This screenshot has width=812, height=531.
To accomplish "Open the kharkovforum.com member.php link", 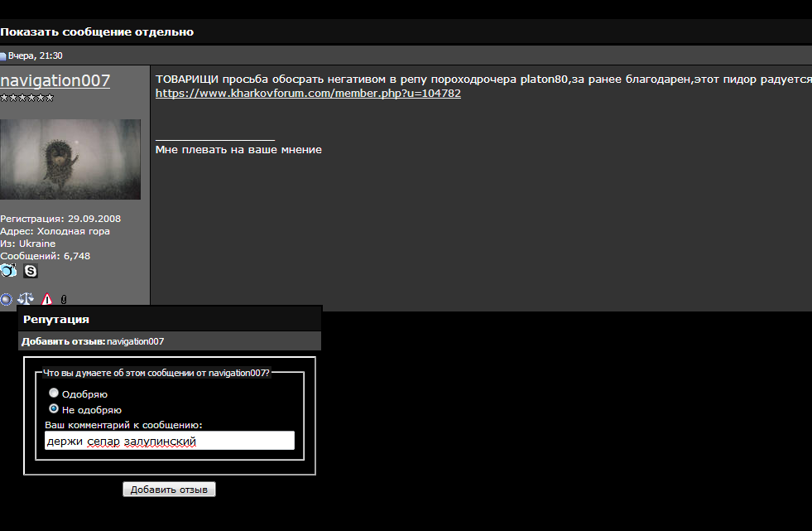I will point(308,94).
